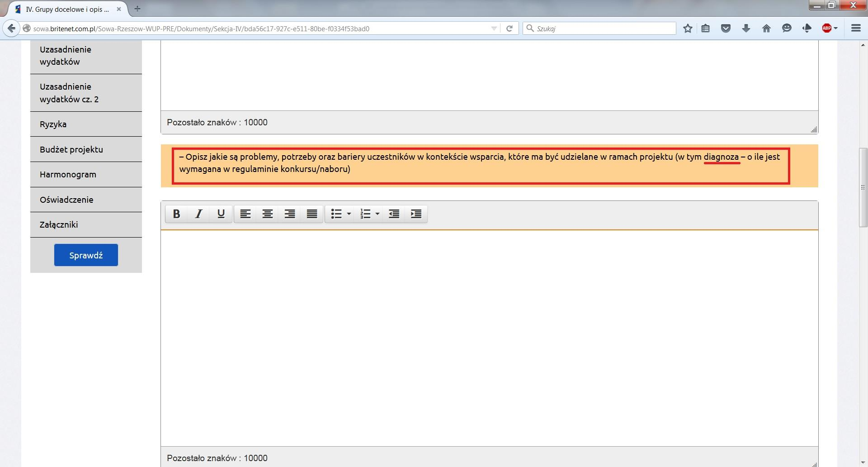Open the Uzasadnienie wydatków section
Viewport: 868px width, 467px height.
click(x=86, y=56)
